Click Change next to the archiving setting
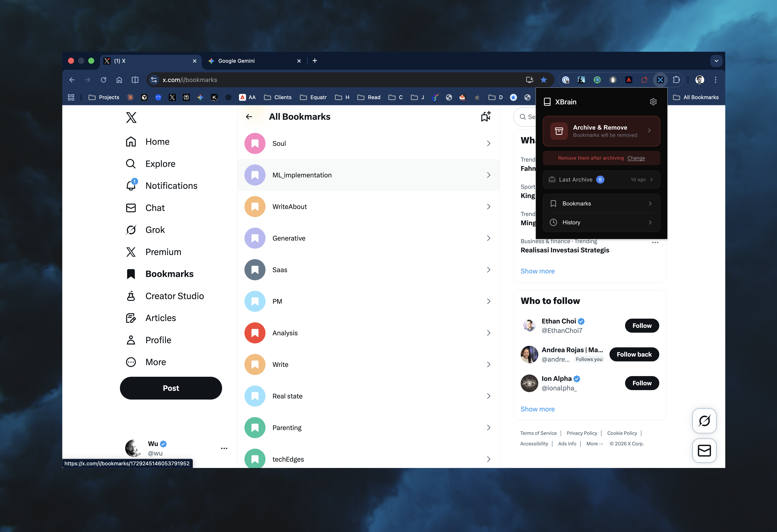 636,158
